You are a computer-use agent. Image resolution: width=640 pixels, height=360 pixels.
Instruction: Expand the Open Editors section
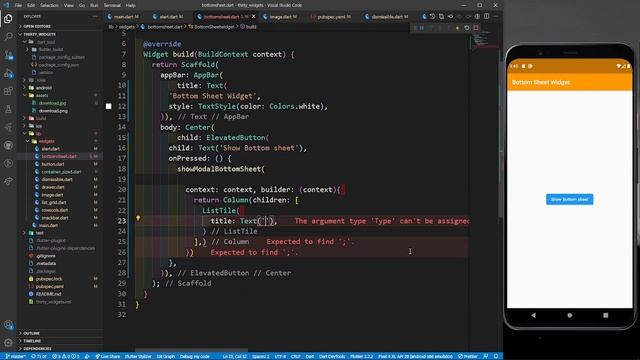[37, 26]
